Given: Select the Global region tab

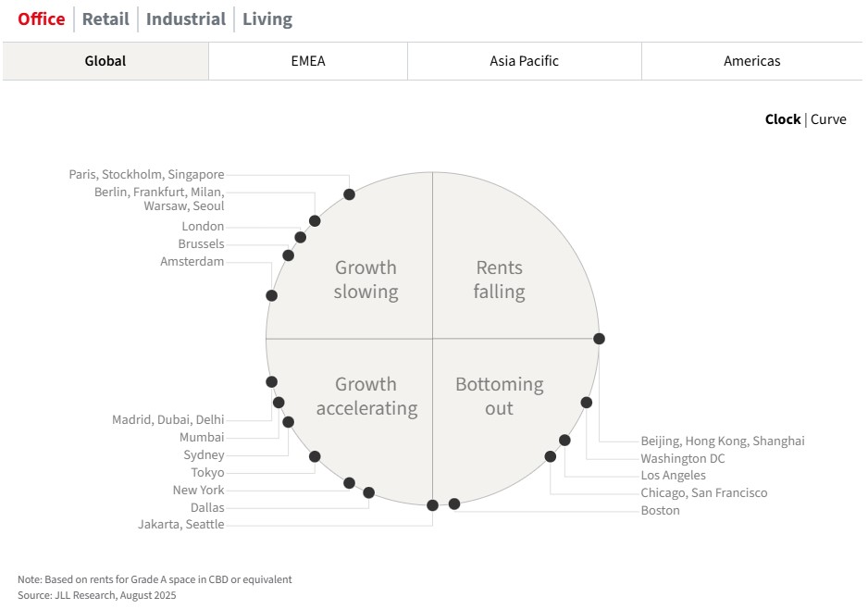Looking at the screenshot, I should pyautogui.click(x=105, y=61).
